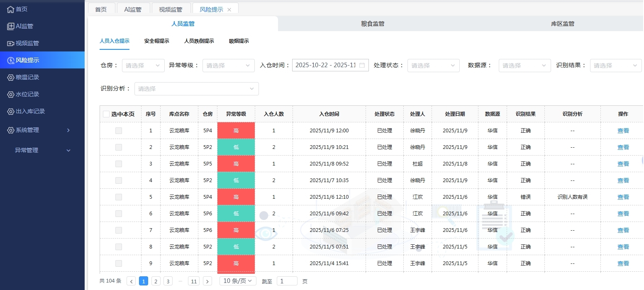The width and height of the screenshot is (644, 290).
Task: Expand the 异常等级 dropdown
Action: [x=228, y=66]
